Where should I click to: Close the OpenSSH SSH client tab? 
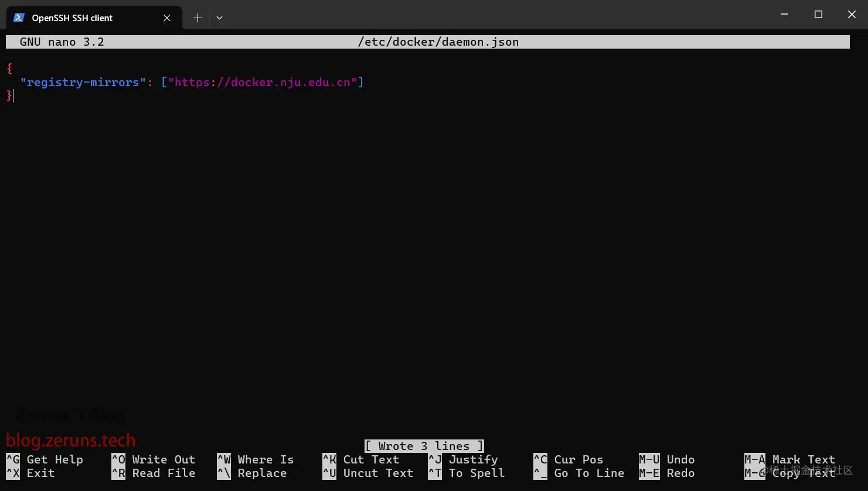pos(166,18)
